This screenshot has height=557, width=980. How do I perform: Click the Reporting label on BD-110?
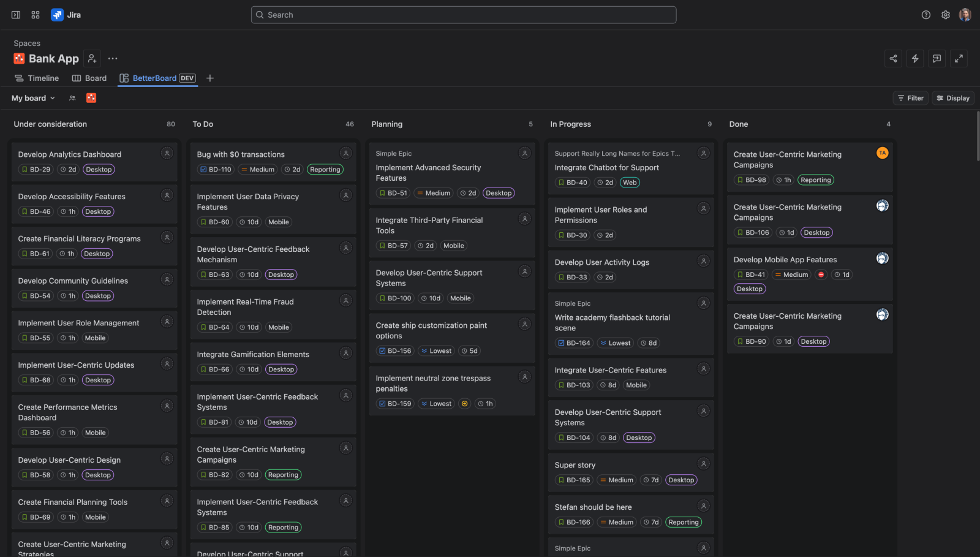click(325, 170)
